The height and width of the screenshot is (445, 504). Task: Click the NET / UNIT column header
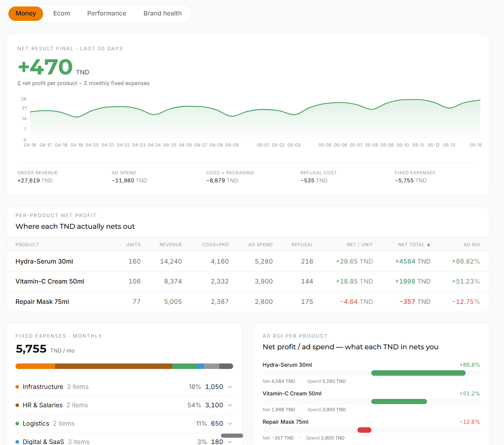(359, 245)
